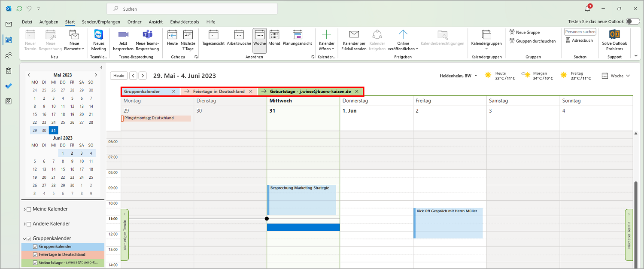644x269 pixels.
Task: Open the Datei menu
Action: 27,22
